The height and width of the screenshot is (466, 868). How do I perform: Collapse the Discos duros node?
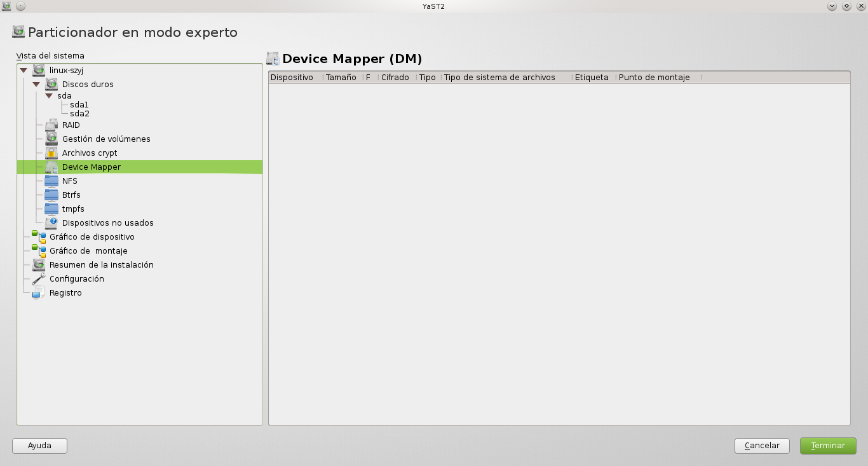point(36,84)
